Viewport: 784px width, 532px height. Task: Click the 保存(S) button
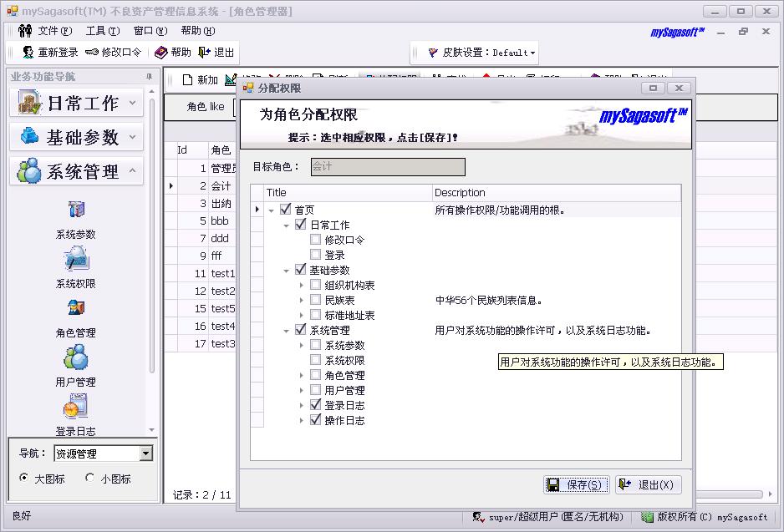click(x=576, y=484)
